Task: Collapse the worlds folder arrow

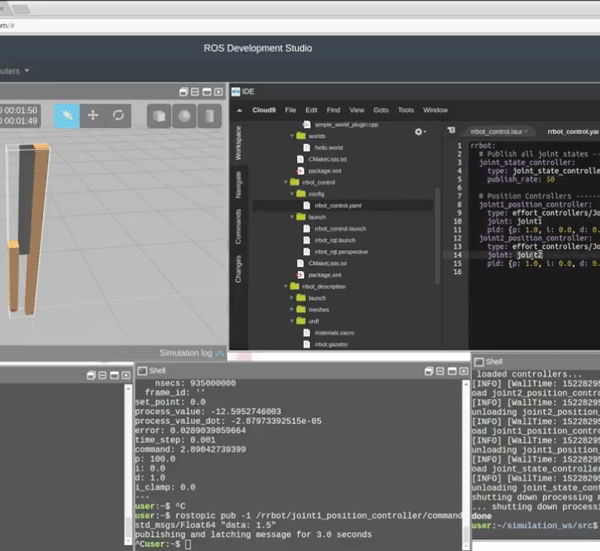Action: (292, 136)
